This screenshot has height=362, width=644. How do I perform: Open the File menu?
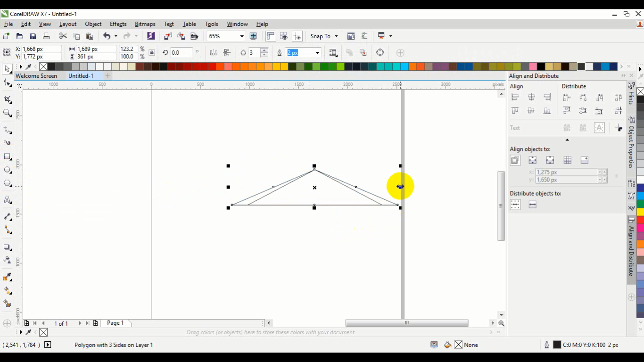(x=8, y=24)
